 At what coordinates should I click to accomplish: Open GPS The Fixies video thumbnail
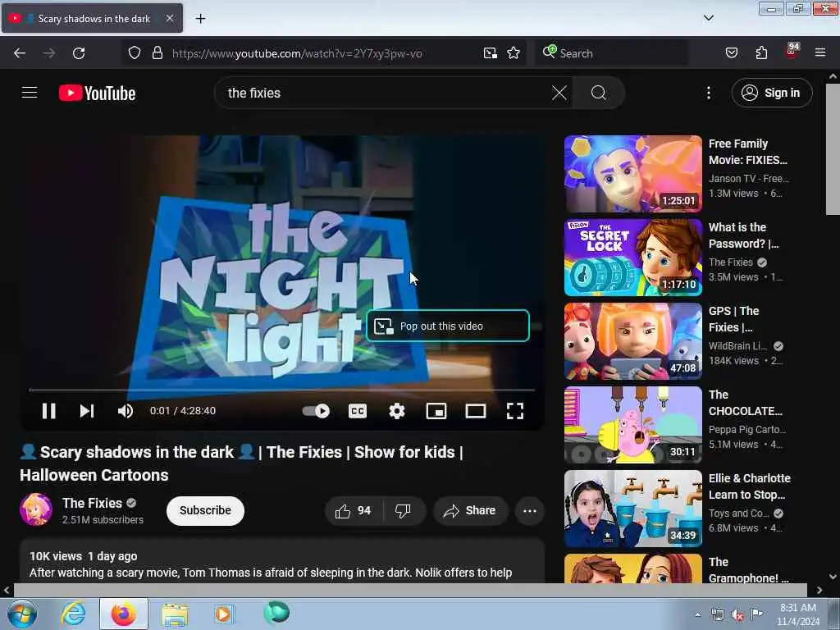(x=632, y=340)
